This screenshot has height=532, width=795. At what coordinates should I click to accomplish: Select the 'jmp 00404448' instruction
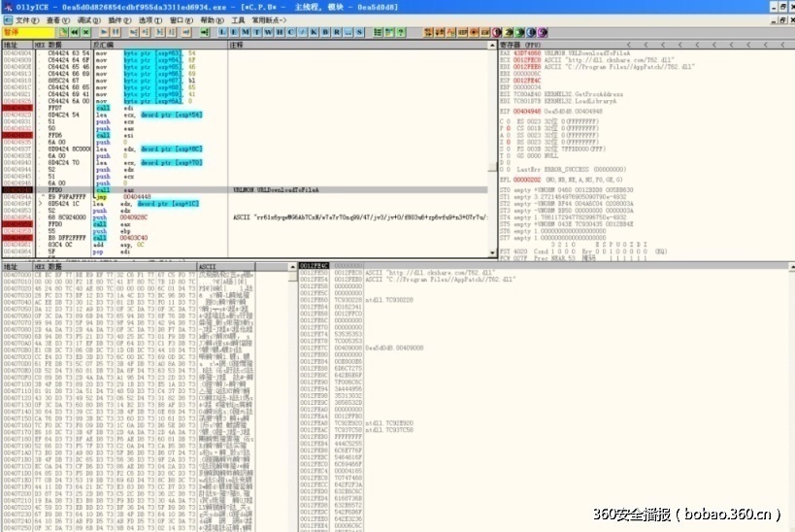pos(122,197)
